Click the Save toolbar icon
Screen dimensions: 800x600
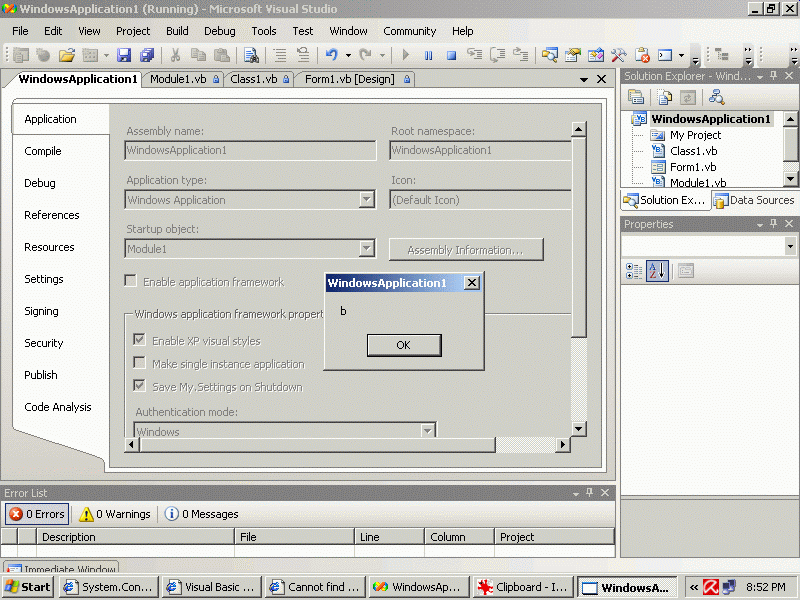[x=124, y=55]
